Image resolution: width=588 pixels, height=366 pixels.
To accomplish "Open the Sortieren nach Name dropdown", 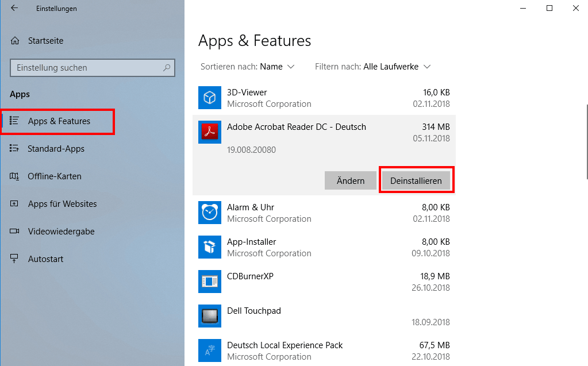I will (x=276, y=67).
